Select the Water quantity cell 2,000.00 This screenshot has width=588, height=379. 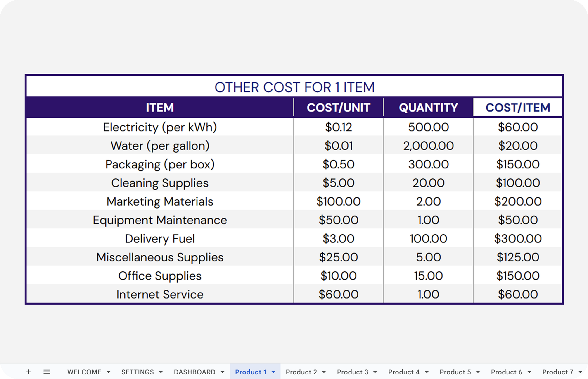428,146
